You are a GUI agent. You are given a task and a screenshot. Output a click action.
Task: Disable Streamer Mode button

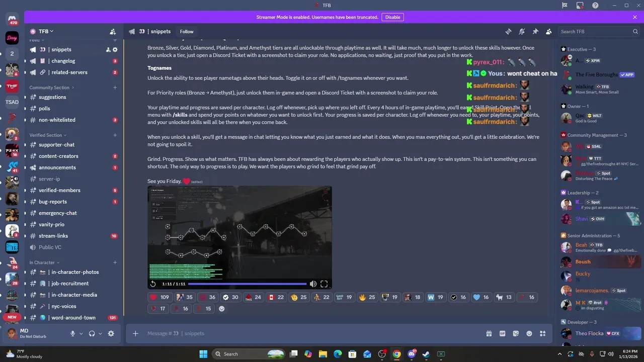click(392, 17)
